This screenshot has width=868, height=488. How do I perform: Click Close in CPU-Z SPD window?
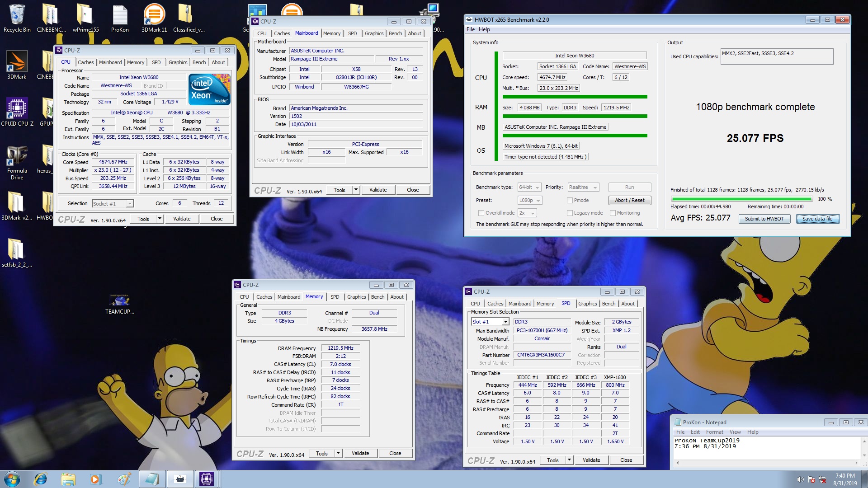[626, 460]
